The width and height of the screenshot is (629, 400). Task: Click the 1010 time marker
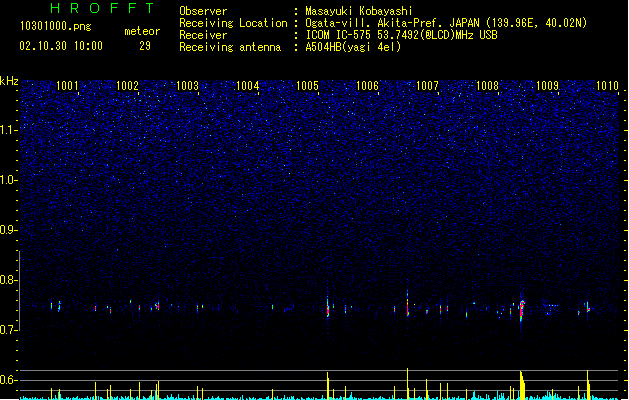tap(607, 86)
